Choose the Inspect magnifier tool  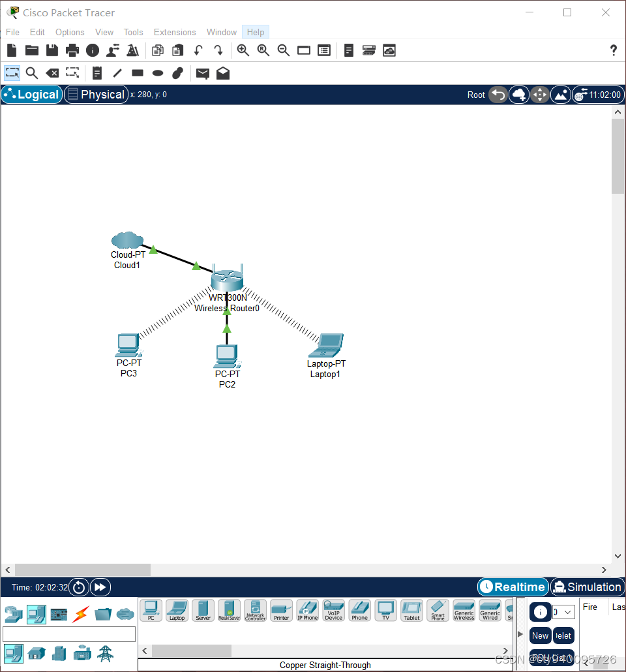(x=32, y=73)
